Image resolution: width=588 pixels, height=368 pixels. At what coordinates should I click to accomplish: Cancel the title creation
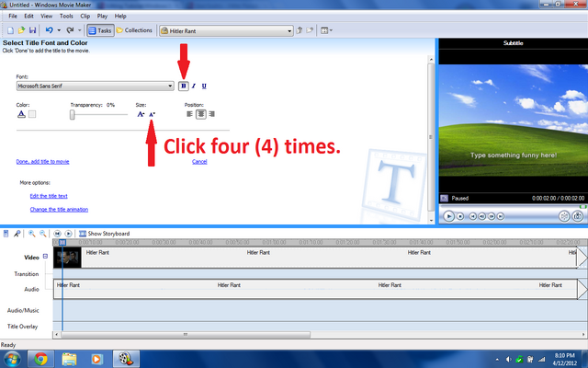click(x=199, y=162)
